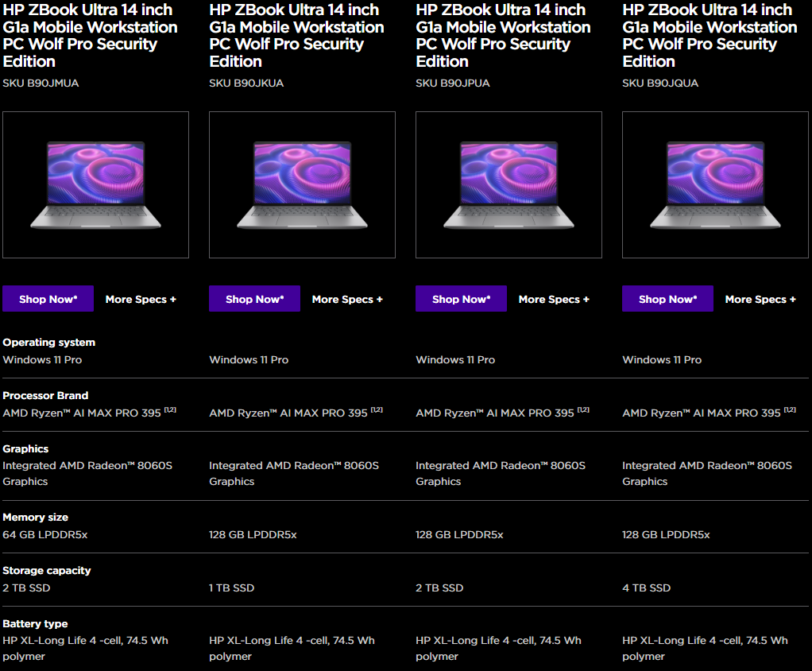Click Shop Now for SKU B90JKUA
Image resolution: width=812 pixels, height=671 pixels.
(254, 299)
